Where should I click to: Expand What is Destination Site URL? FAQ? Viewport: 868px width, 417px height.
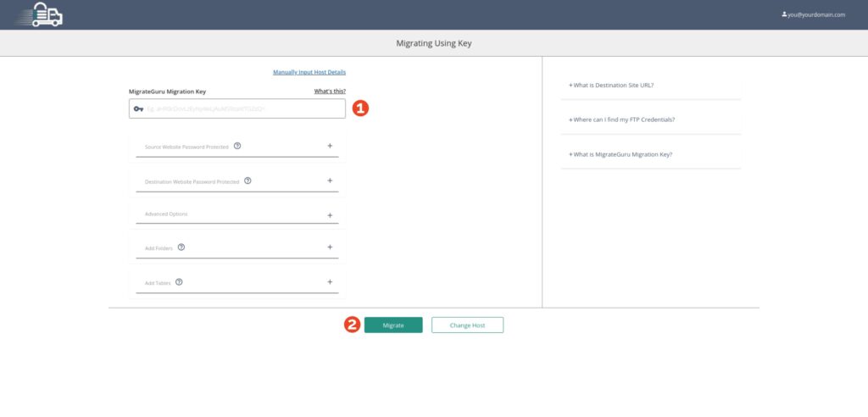[611, 86]
